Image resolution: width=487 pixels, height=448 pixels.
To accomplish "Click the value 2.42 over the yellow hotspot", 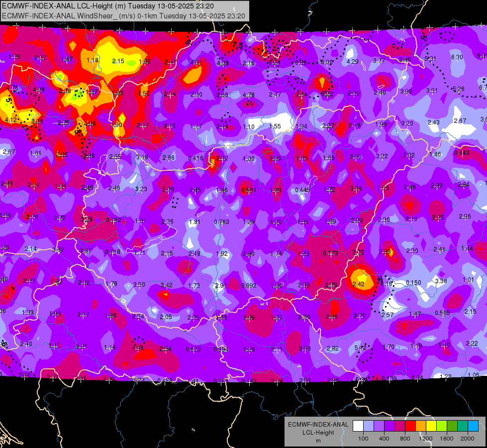I will (x=358, y=284).
